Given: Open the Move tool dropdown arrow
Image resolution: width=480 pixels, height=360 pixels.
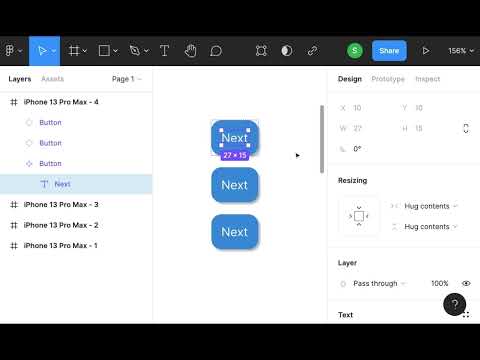Looking at the screenshot, I should click(x=54, y=51).
